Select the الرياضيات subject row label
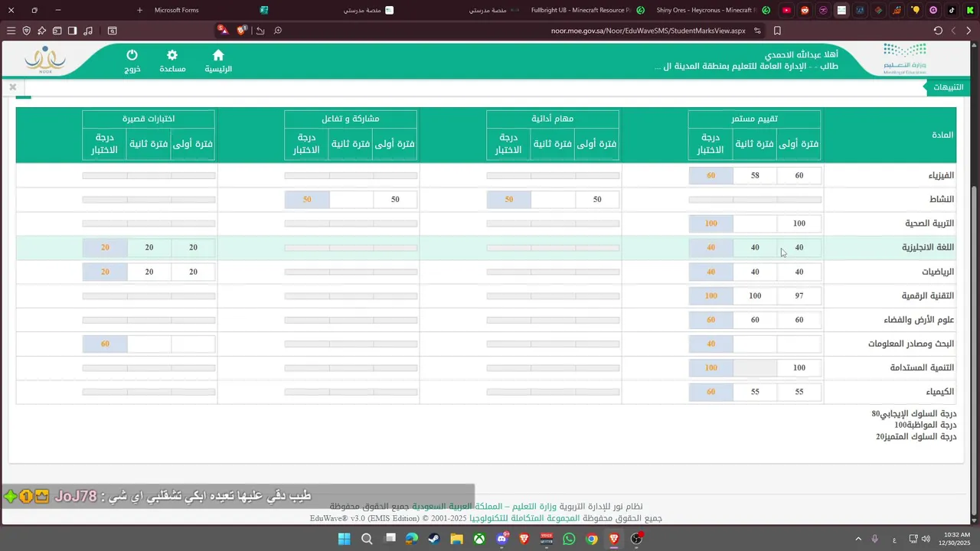Screen dimensions: 980x551 [x=938, y=272]
